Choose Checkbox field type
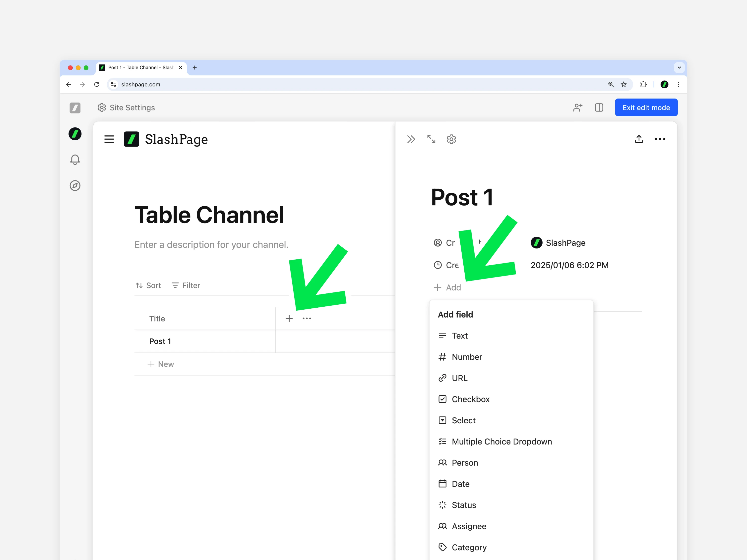This screenshot has width=747, height=560. tap(511, 399)
